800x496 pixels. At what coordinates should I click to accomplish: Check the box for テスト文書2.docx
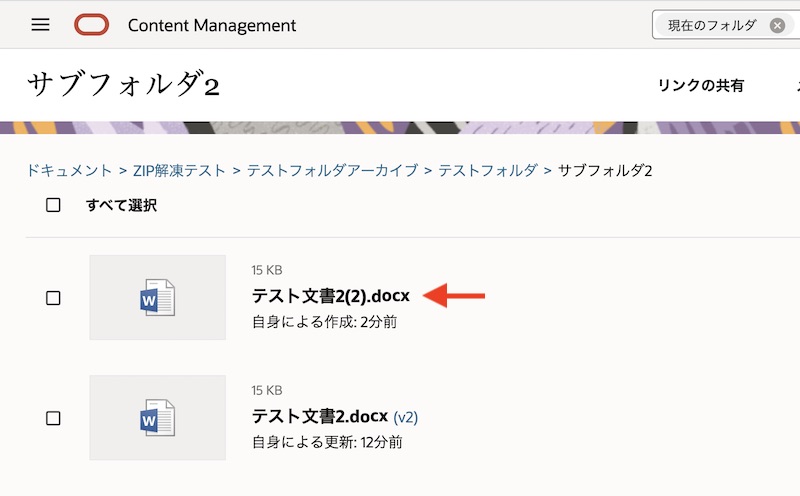pos(54,418)
